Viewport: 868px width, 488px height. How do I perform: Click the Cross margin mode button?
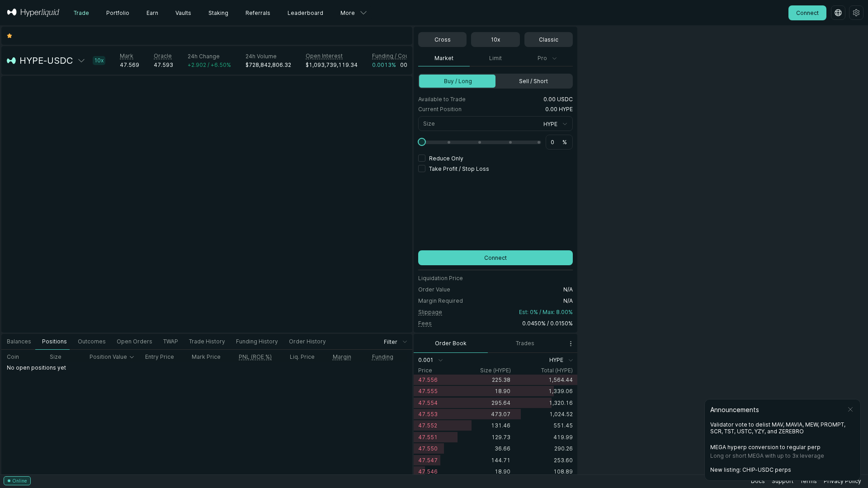[442, 40]
